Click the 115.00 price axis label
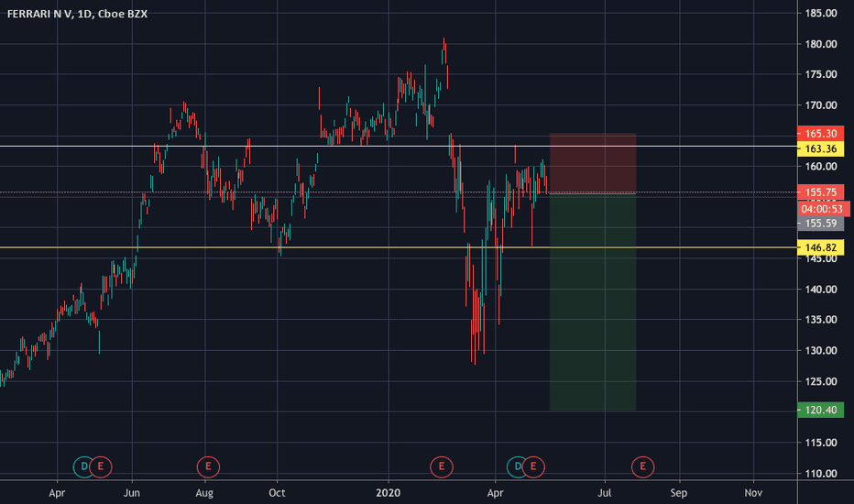Image resolution: width=854 pixels, height=504 pixels. pos(821,443)
